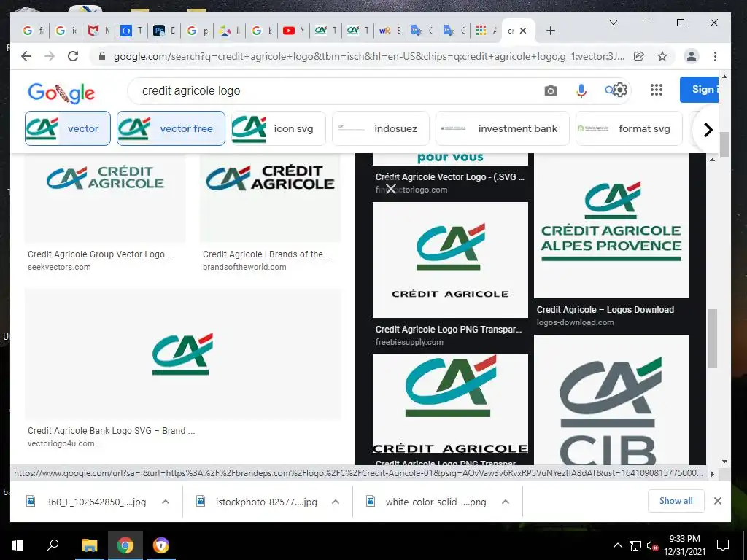The image size is (747, 560).
Task: Bookmark this page with the star icon
Action: (662, 56)
